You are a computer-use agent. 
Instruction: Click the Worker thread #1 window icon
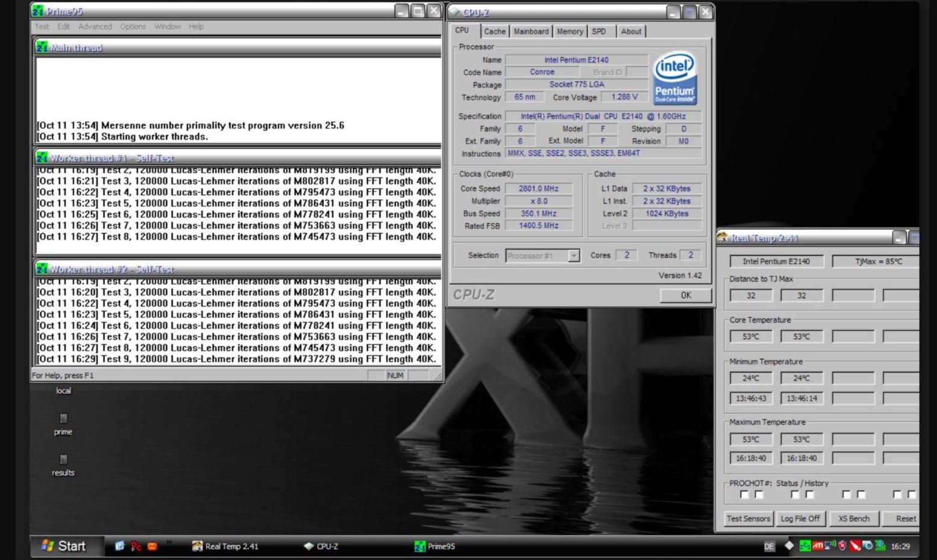point(42,157)
